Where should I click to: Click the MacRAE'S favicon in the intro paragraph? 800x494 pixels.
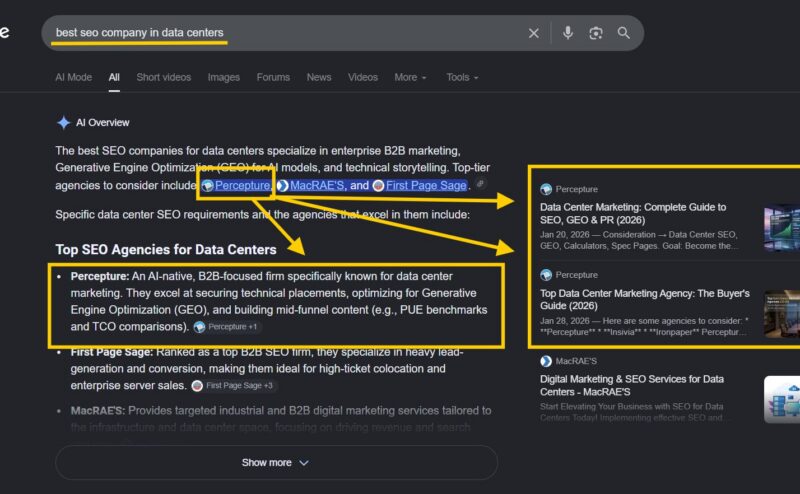coord(282,186)
